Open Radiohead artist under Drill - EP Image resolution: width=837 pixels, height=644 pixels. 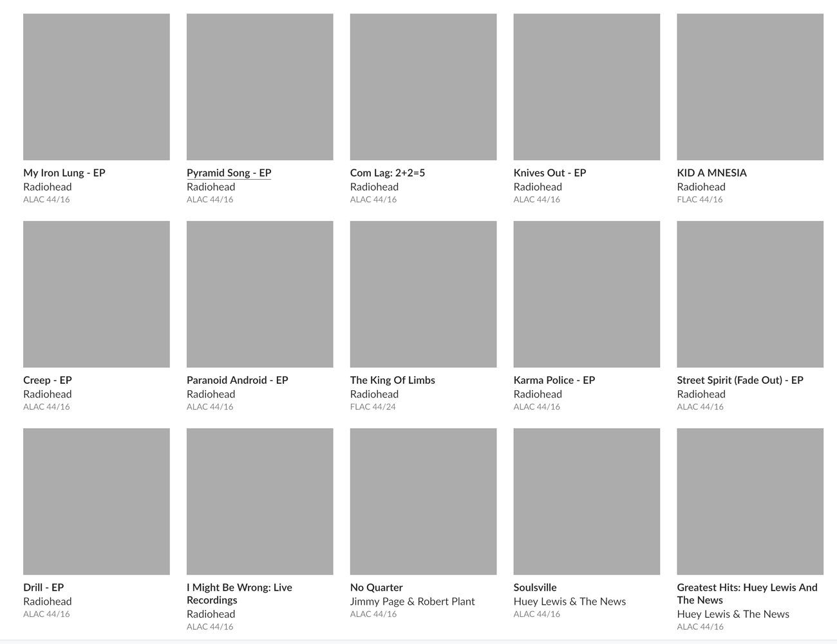coord(48,601)
